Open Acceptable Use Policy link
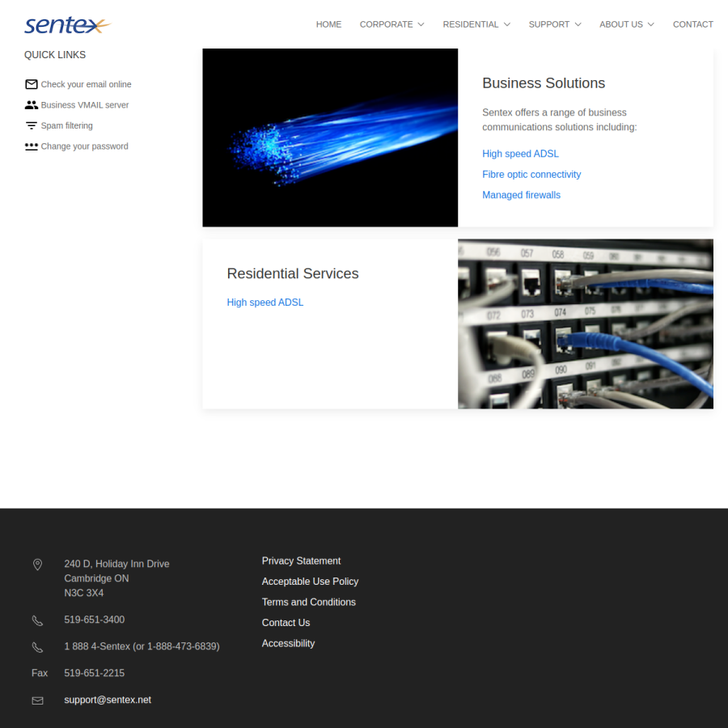Image resolution: width=728 pixels, height=728 pixels. click(310, 582)
